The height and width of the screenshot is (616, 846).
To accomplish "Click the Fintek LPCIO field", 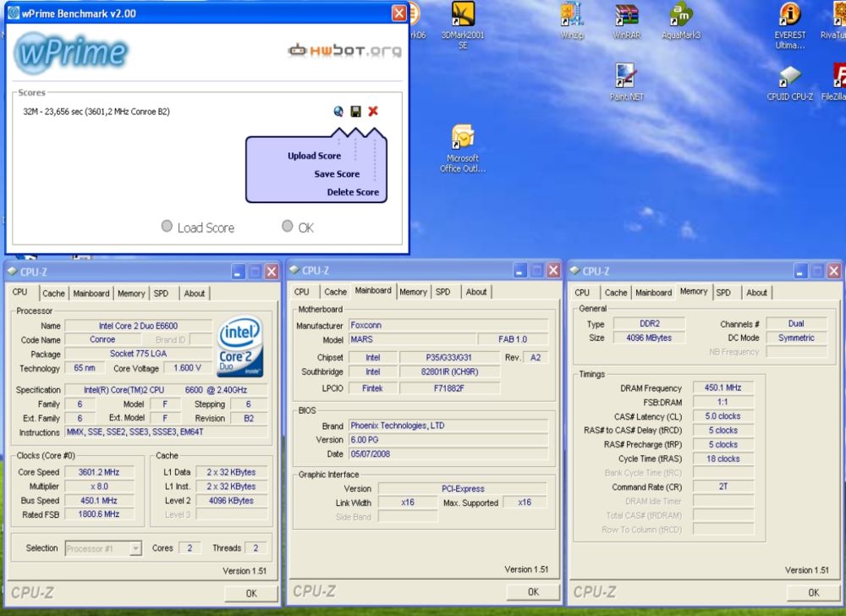I will [x=373, y=388].
